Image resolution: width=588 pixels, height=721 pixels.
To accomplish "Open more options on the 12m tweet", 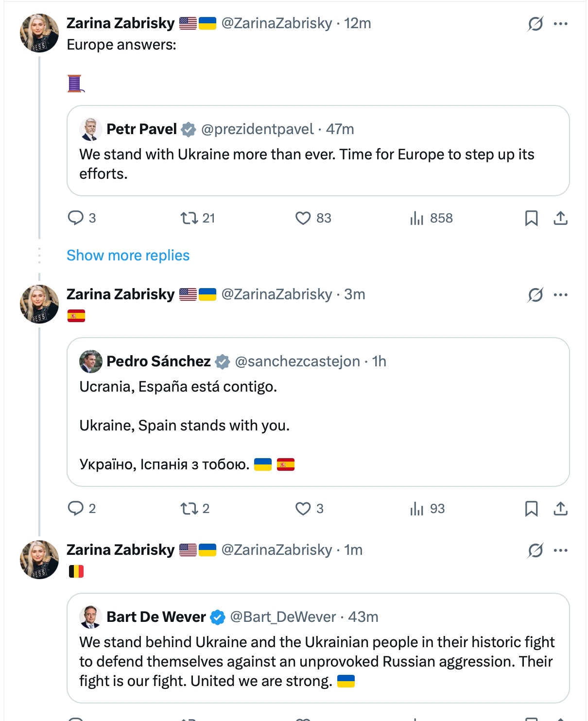I will click(561, 23).
